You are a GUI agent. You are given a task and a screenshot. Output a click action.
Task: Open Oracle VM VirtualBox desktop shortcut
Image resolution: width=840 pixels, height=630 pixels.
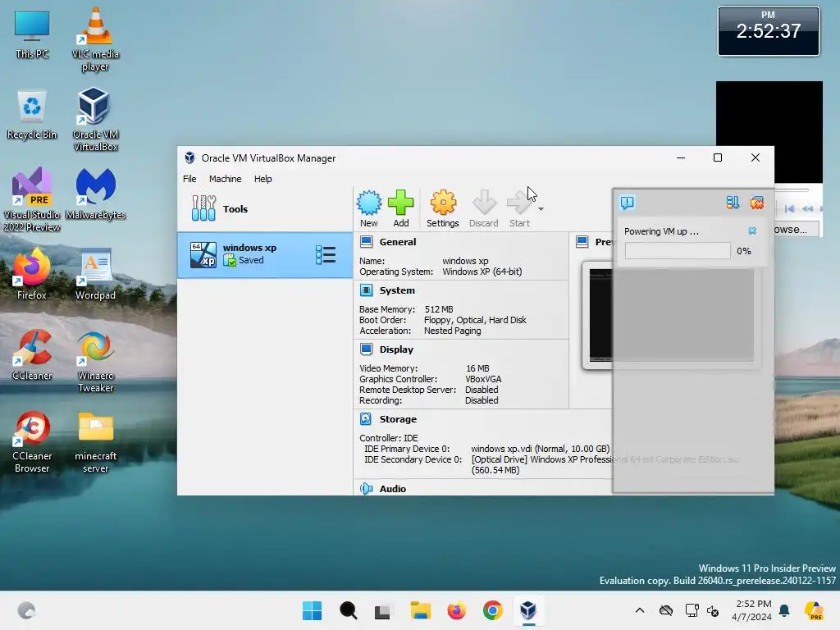pyautogui.click(x=95, y=120)
